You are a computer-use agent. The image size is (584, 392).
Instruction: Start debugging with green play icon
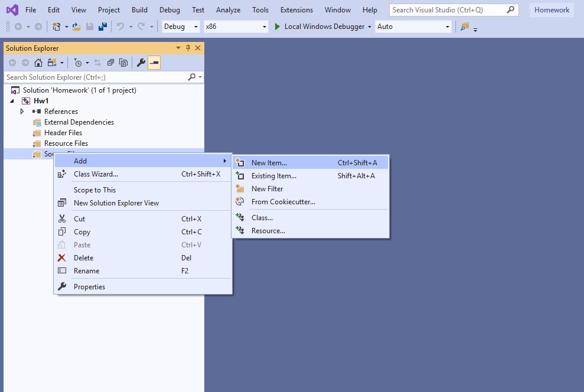277,27
